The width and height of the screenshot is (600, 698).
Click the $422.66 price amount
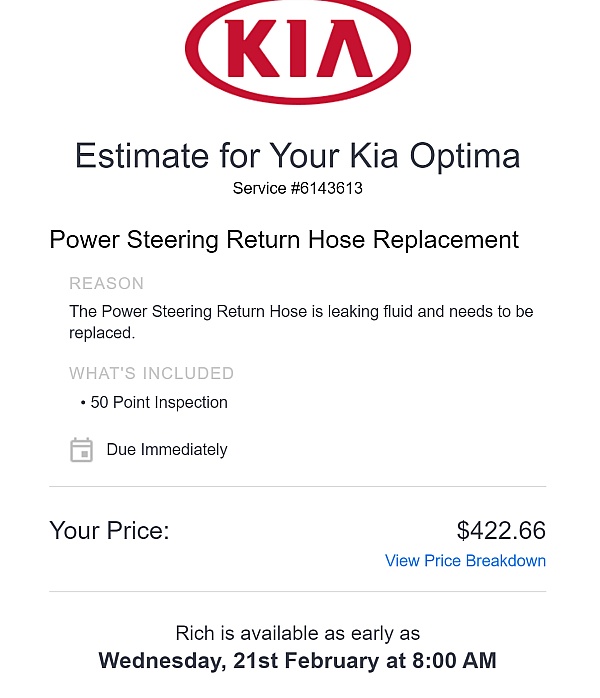[x=501, y=530]
